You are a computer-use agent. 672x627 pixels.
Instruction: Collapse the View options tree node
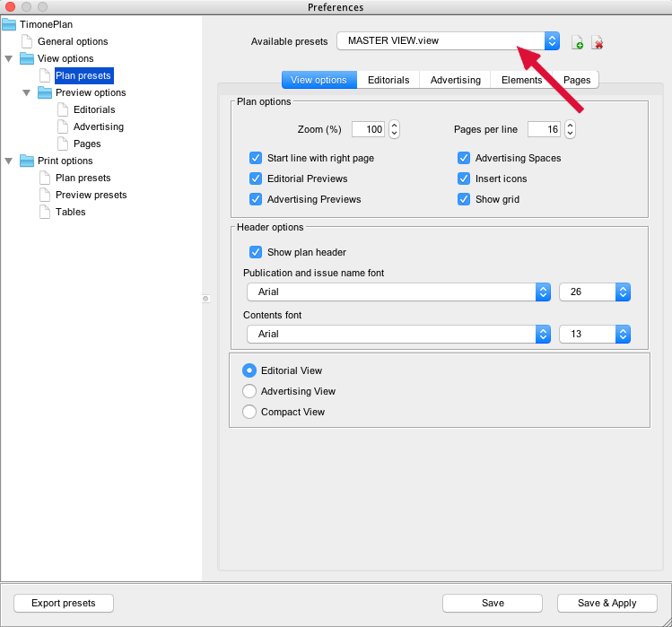click(x=9, y=58)
